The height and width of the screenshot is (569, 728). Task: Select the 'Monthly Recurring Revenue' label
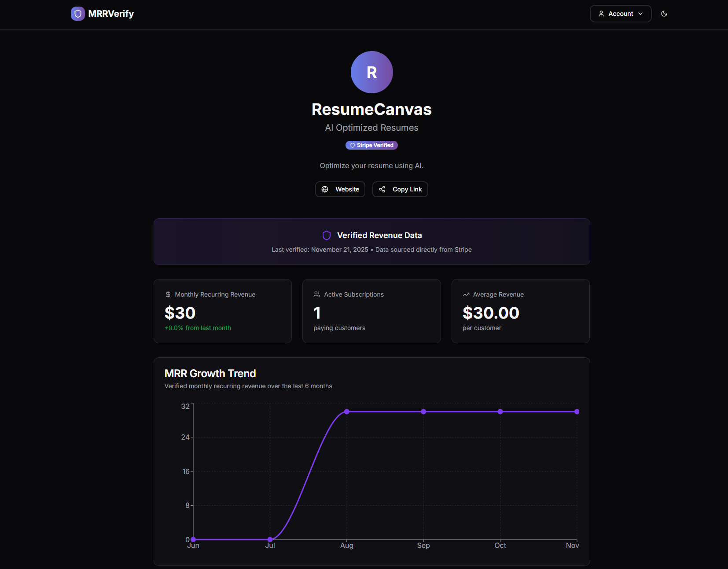pyautogui.click(x=215, y=294)
